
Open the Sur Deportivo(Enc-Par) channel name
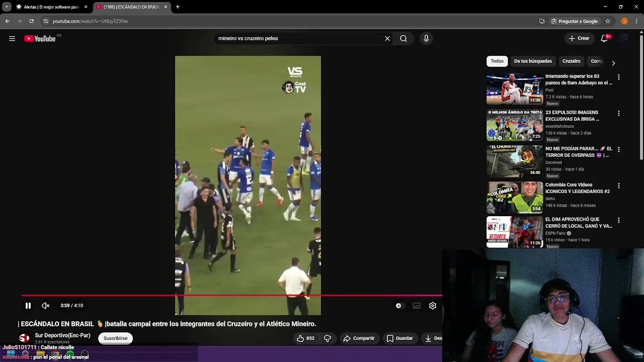[x=63, y=335]
